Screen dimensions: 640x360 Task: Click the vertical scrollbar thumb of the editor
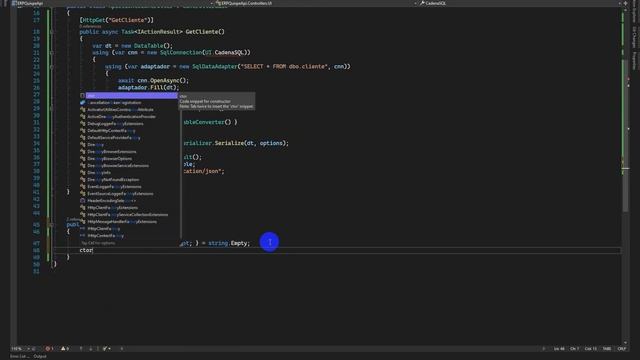626,135
